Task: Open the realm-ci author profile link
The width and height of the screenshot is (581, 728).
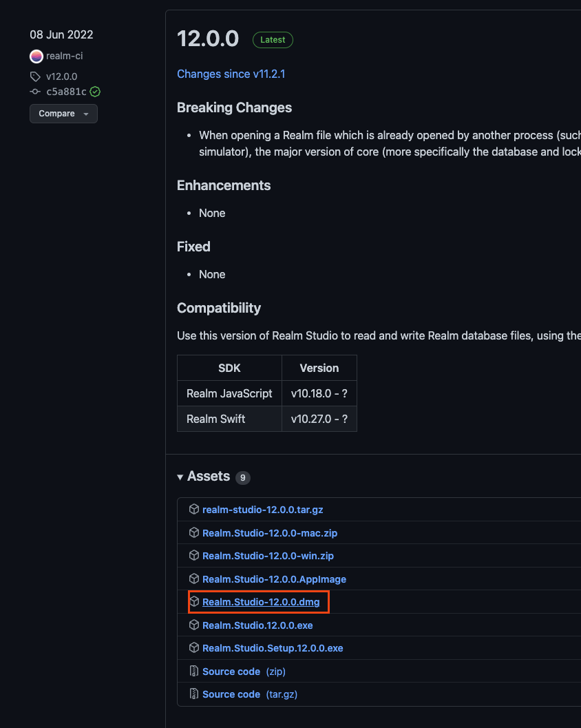Action: pyautogui.click(x=65, y=56)
